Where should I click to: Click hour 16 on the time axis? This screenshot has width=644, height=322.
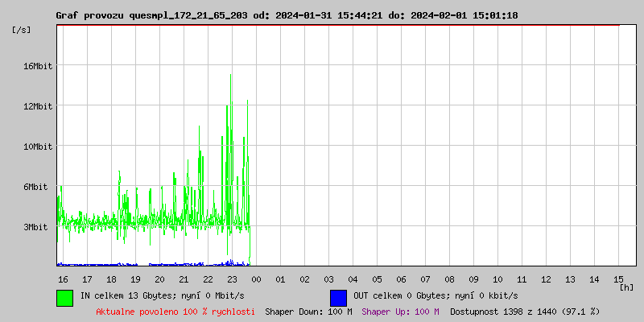pyautogui.click(x=63, y=279)
